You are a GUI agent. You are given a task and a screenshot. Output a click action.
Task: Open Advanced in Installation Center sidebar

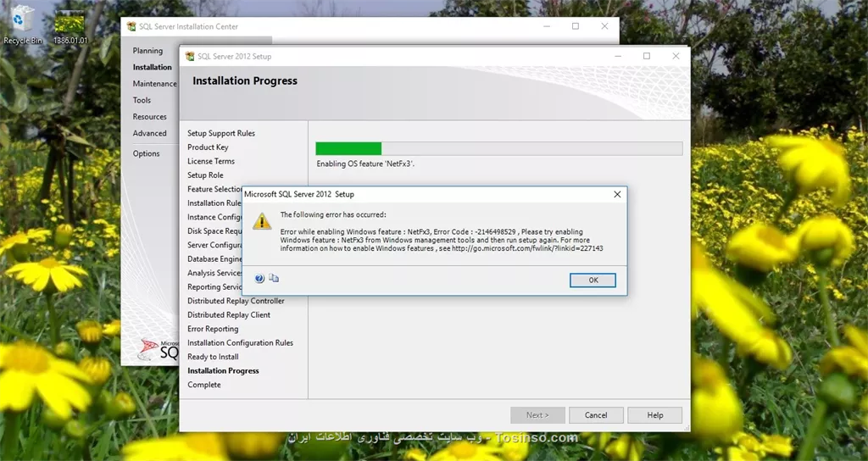coord(149,133)
